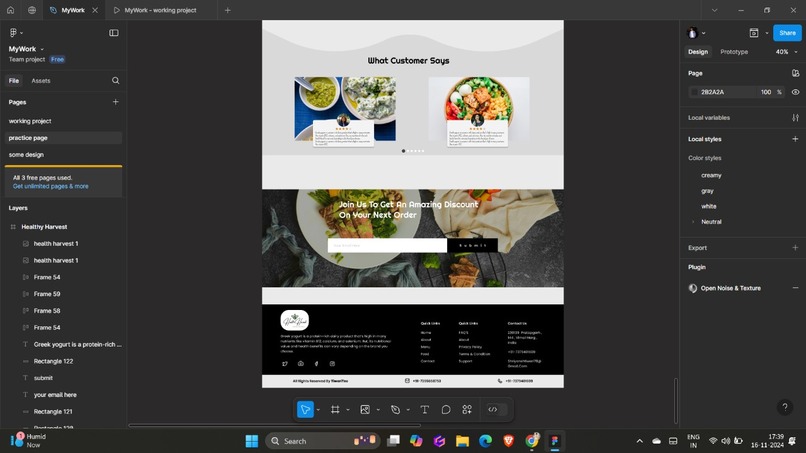
Task: Select the practice page
Action: 63,138
